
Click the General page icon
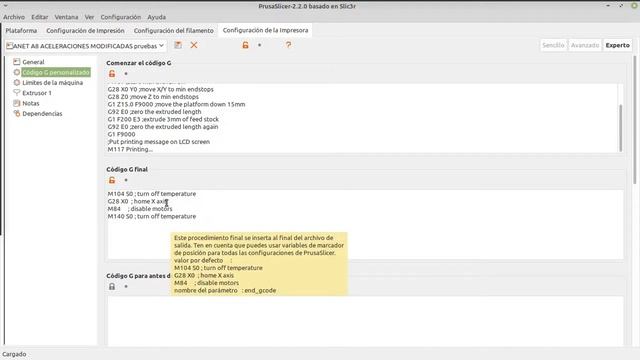tap(16, 62)
